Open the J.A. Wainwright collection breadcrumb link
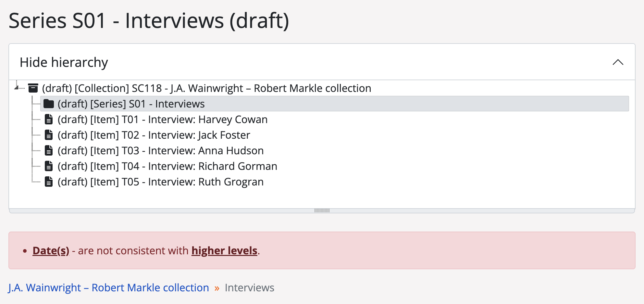 click(109, 287)
